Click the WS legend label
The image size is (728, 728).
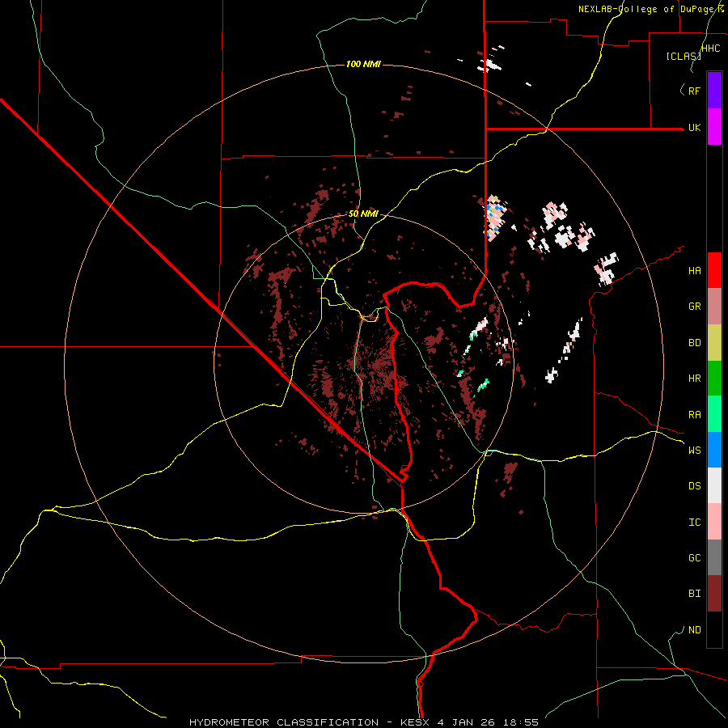[694, 451]
